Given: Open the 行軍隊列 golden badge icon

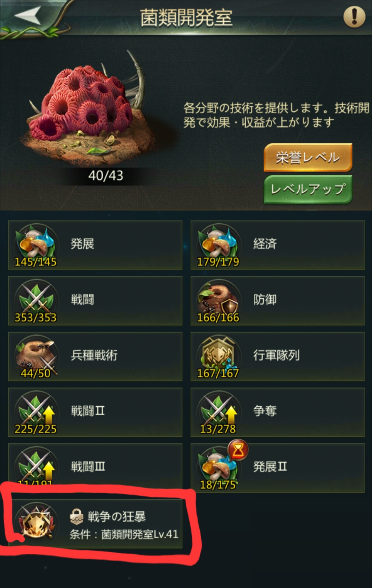Looking at the screenshot, I should point(218,354).
